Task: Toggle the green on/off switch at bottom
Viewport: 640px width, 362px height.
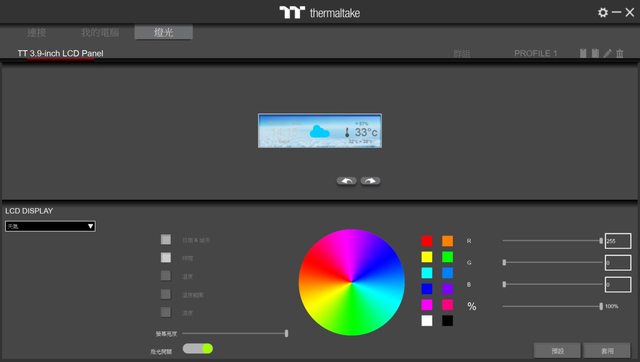Action: tap(198, 349)
